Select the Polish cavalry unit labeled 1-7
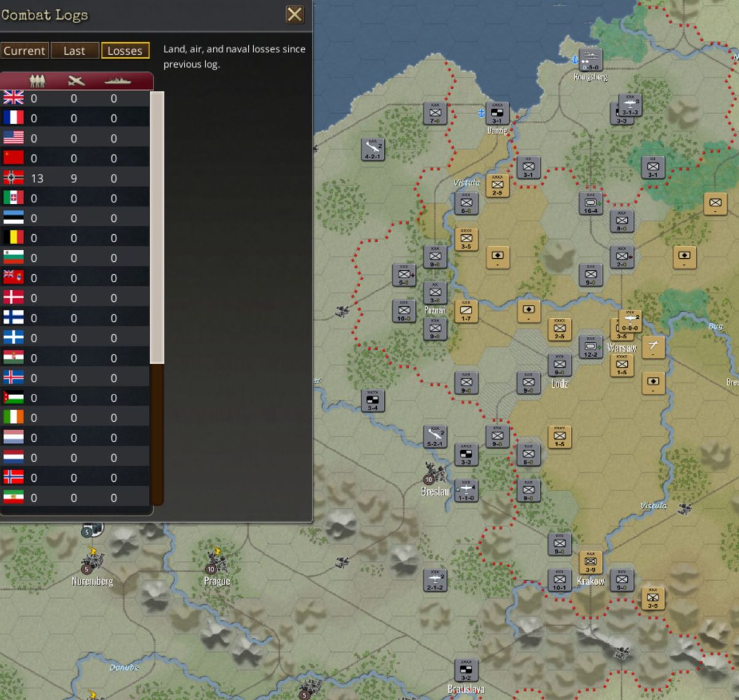This screenshot has height=700, width=739. (x=466, y=312)
